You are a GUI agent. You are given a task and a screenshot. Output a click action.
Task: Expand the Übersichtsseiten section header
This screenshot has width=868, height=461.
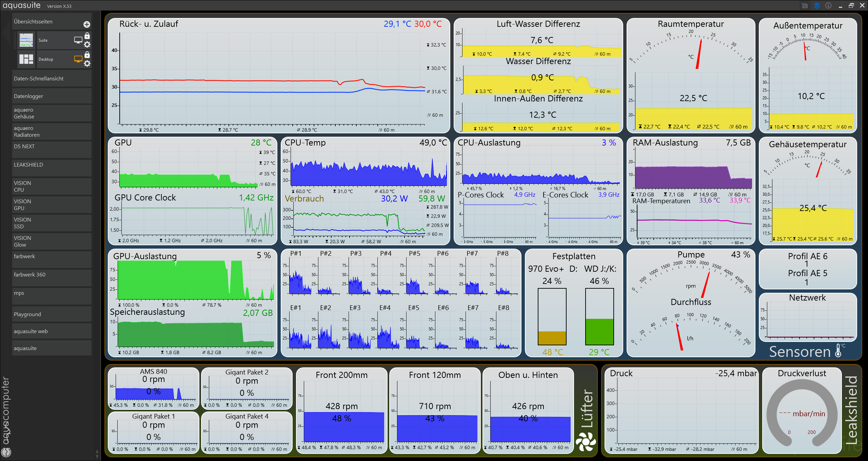(x=33, y=22)
